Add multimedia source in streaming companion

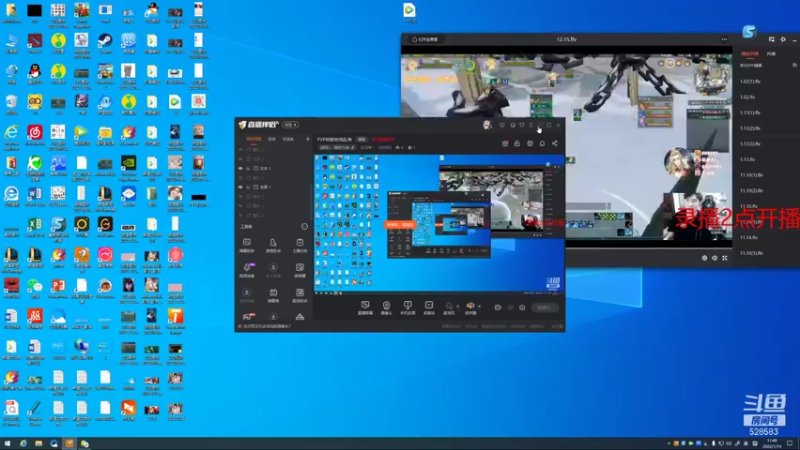click(x=429, y=307)
